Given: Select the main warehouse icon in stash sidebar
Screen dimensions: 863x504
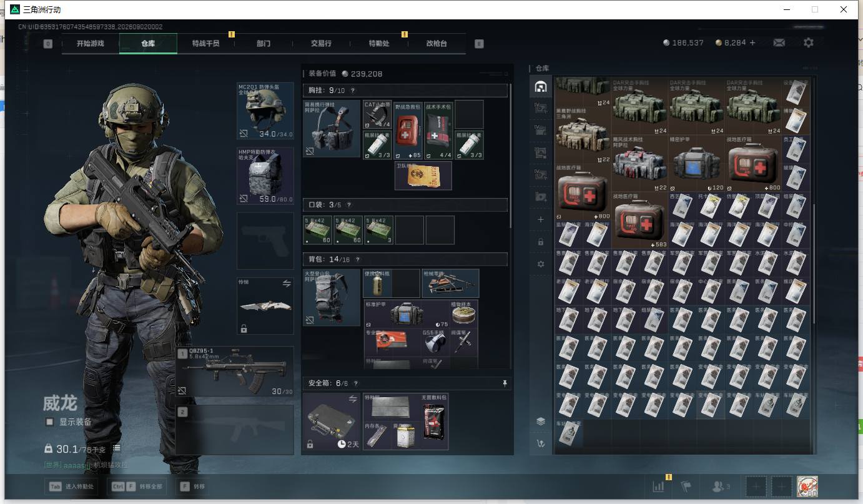Looking at the screenshot, I should click(541, 87).
